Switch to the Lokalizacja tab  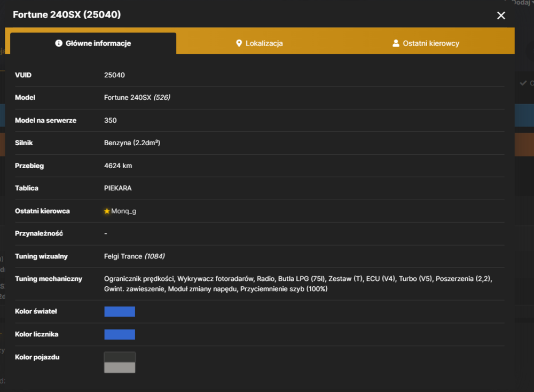pyautogui.click(x=260, y=43)
